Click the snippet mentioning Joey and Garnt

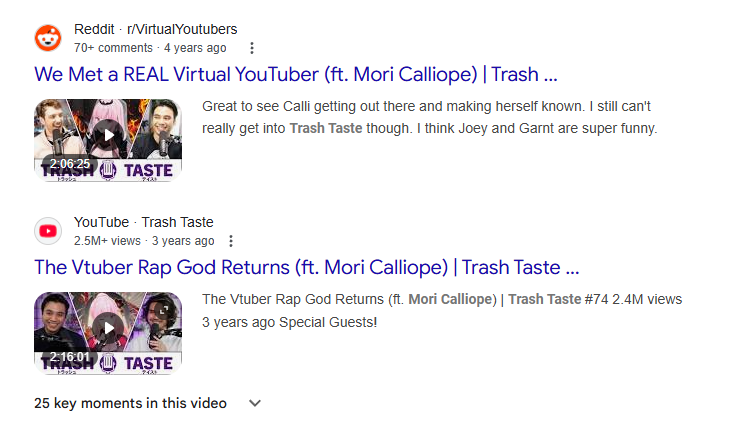tap(429, 116)
